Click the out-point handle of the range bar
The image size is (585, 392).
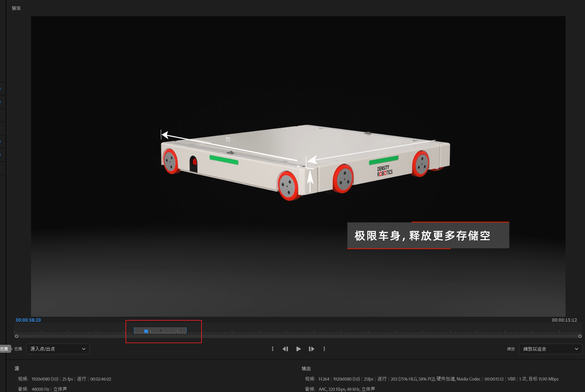tap(186, 330)
